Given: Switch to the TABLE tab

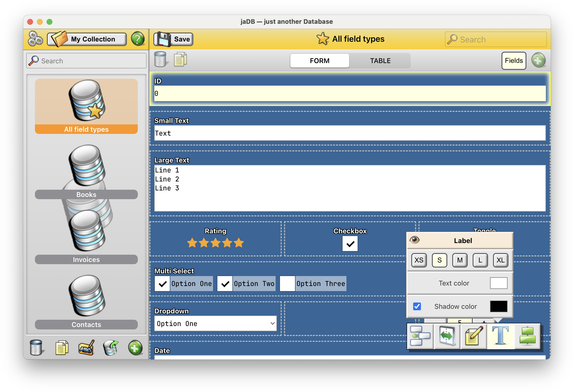Looking at the screenshot, I should point(380,61).
